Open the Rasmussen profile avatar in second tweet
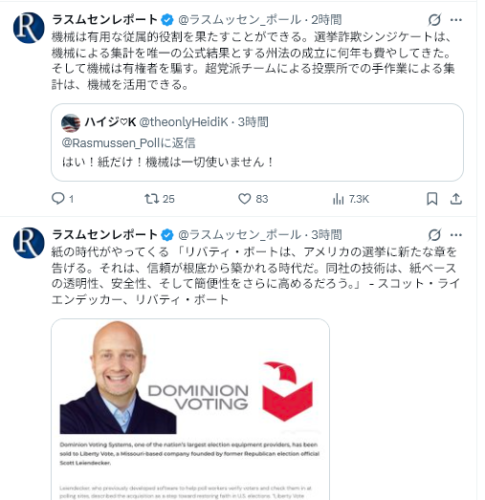The height and width of the screenshot is (500, 485). (x=29, y=243)
